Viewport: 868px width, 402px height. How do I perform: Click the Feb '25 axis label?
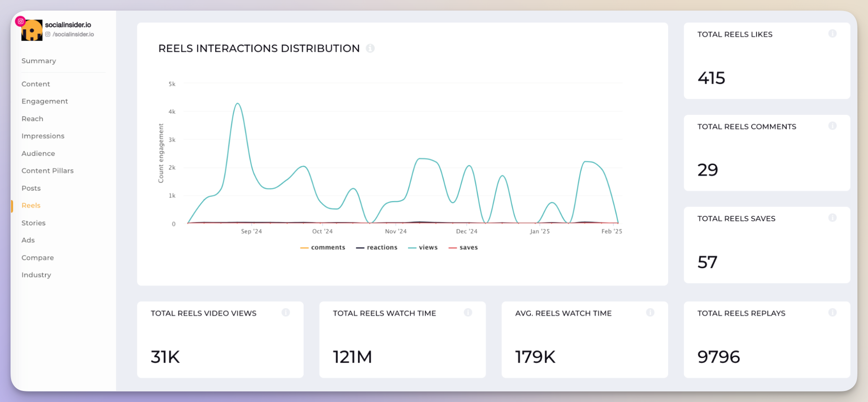coord(612,232)
